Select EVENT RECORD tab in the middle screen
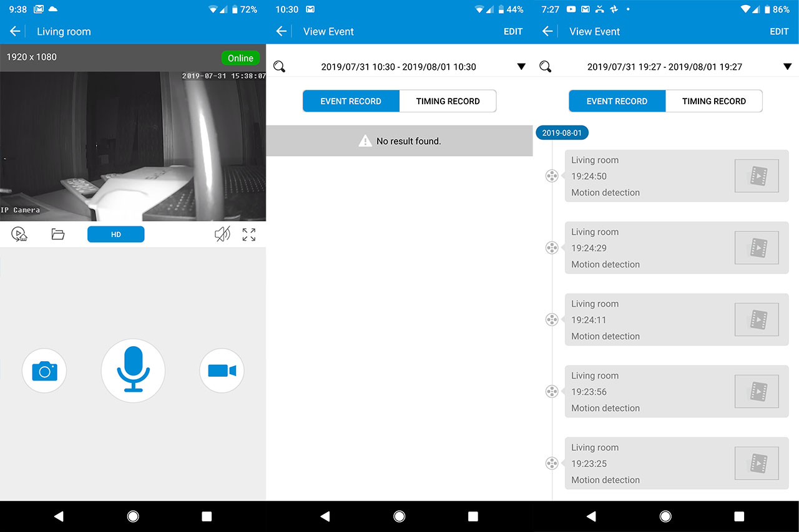 (351, 101)
